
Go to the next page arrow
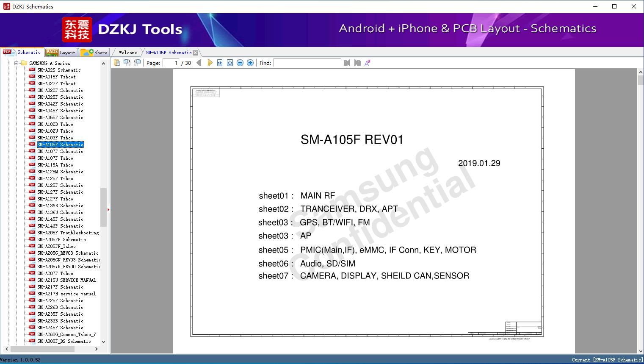pos(210,63)
